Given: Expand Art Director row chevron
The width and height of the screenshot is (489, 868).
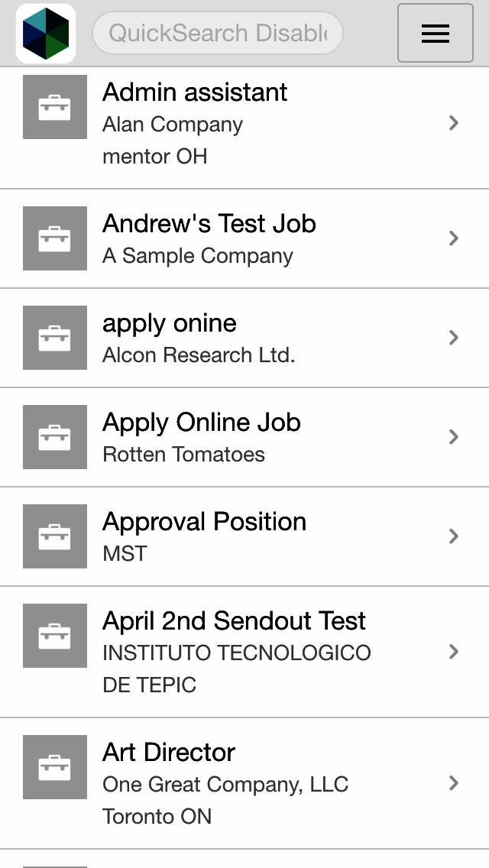Looking at the screenshot, I should click(x=454, y=783).
